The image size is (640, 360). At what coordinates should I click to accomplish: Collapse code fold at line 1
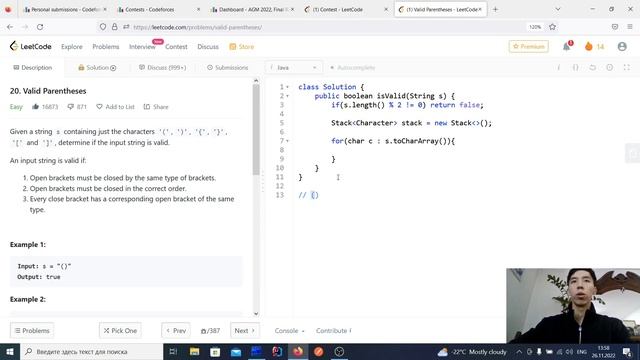pos(287,87)
